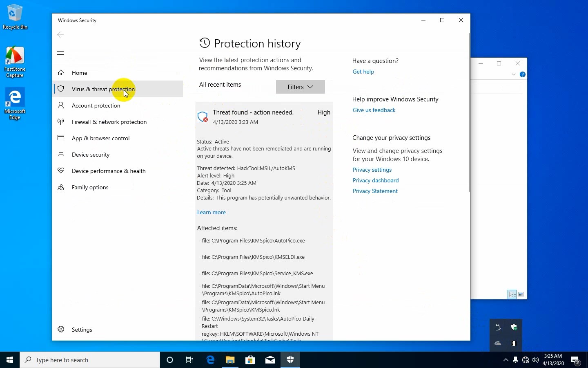The image size is (588, 368).
Task: Switch to details view in background window
Action: 512,294
